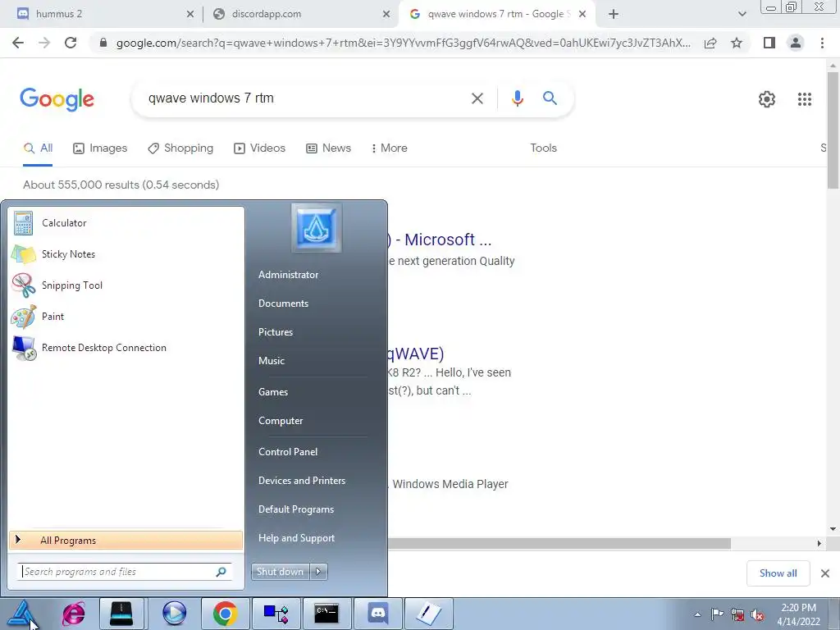840x630 pixels.
Task: Select the Images search tab
Action: pos(100,148)
